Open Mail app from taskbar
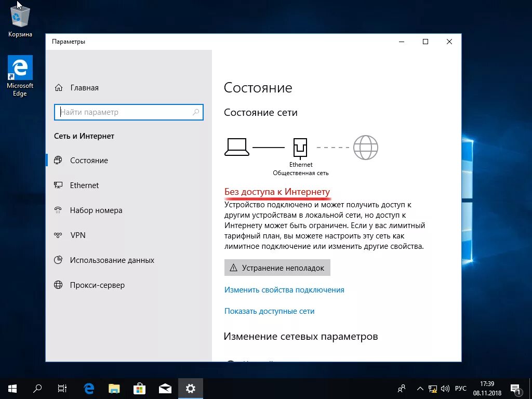This screenshot has height=399, width=532. [x=165, y=389]
